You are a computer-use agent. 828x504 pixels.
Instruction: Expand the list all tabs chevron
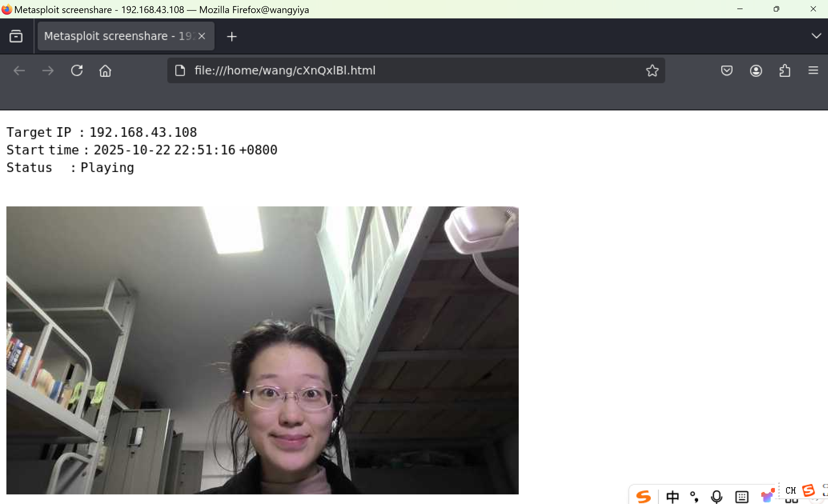(816, 36)
